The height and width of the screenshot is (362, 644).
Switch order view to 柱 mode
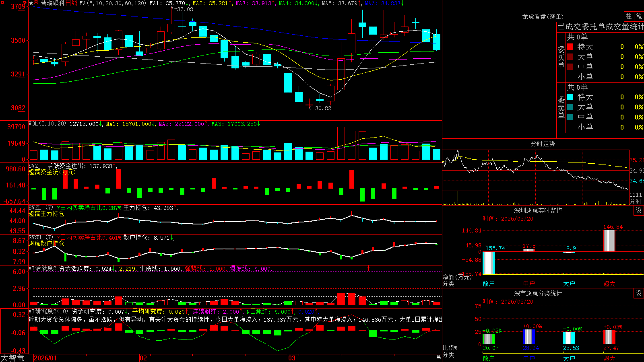pyautogui.click(x=629, y=16)
